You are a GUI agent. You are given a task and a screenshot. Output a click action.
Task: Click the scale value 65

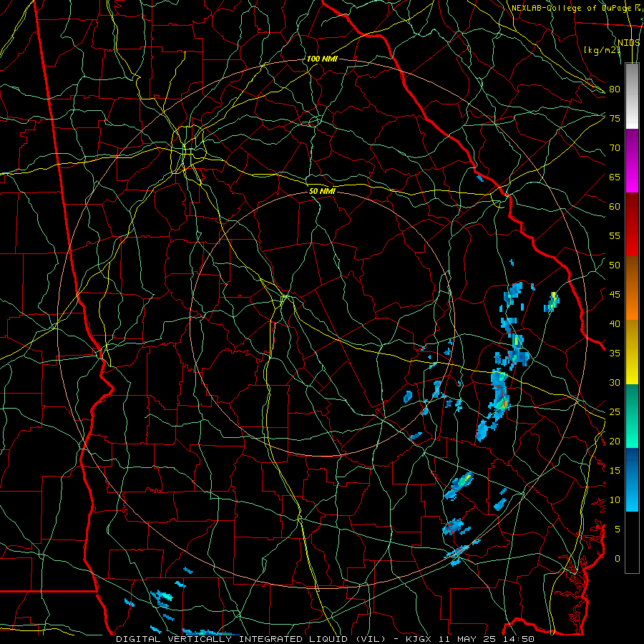[615, 177]
